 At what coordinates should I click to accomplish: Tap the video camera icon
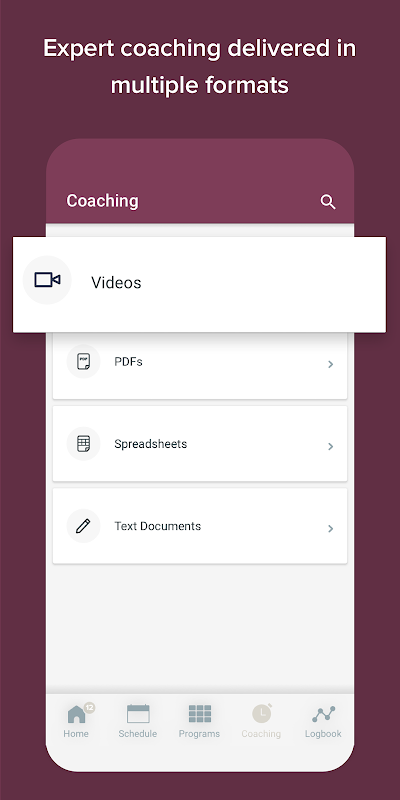coord(47,280)
